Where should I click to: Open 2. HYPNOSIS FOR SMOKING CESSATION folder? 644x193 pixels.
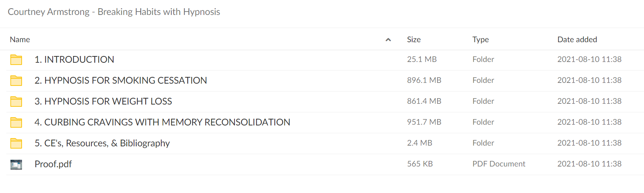click(x=121, y=80)
